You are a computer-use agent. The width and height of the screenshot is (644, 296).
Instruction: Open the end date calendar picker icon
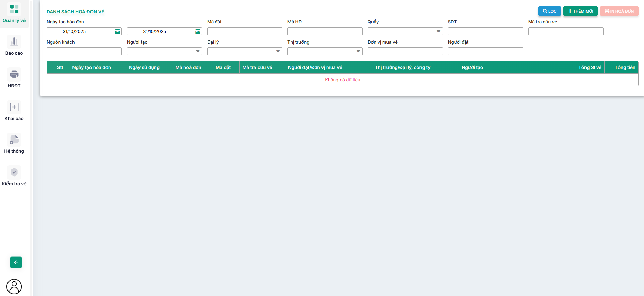click(x=198, y=32)
